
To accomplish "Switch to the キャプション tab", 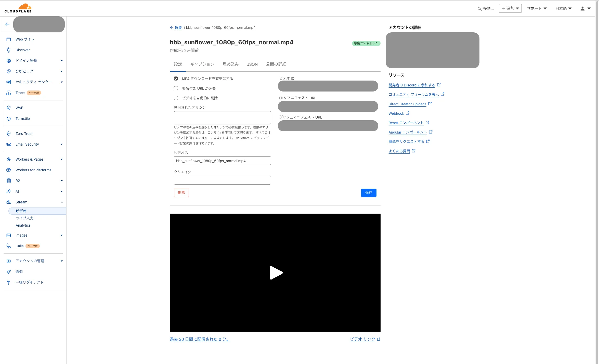I will point(202,64).
